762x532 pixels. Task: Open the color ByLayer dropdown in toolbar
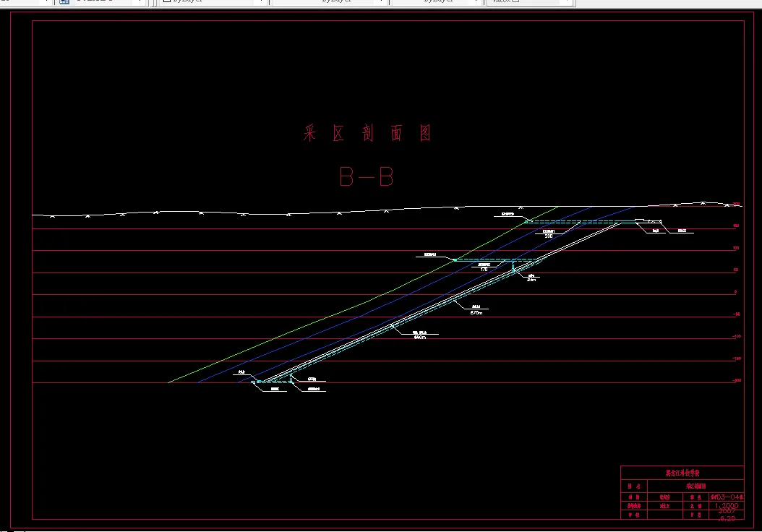tap(214, 1)
